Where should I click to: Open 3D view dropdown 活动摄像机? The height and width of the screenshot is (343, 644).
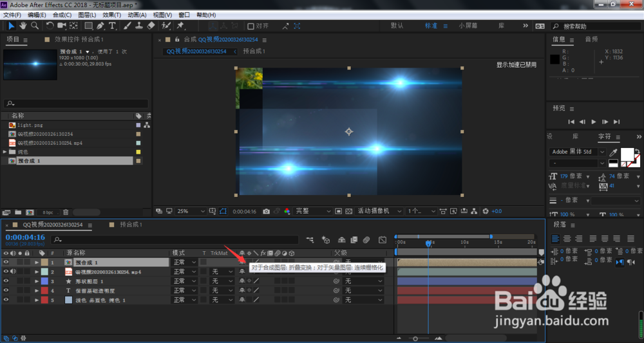click(379, 211)
